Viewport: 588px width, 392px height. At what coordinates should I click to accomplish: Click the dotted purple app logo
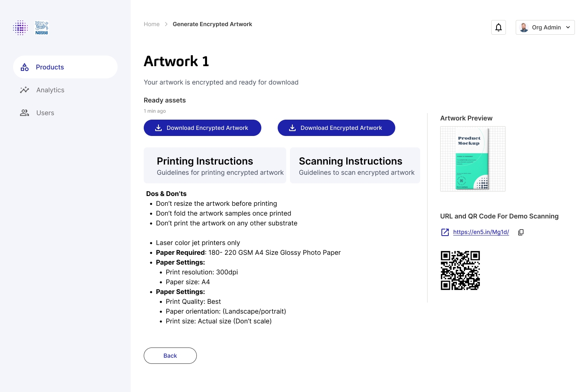pos(20,28)
